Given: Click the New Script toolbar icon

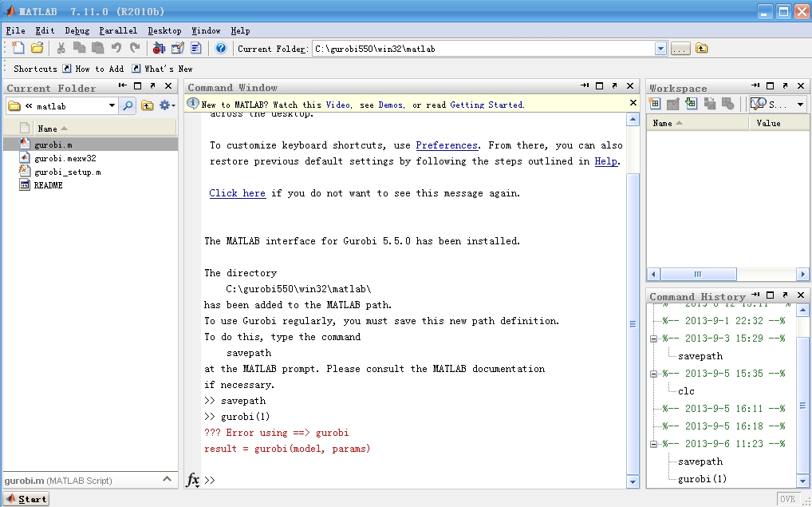Looking at the screenshot, I should coord(18,48).
